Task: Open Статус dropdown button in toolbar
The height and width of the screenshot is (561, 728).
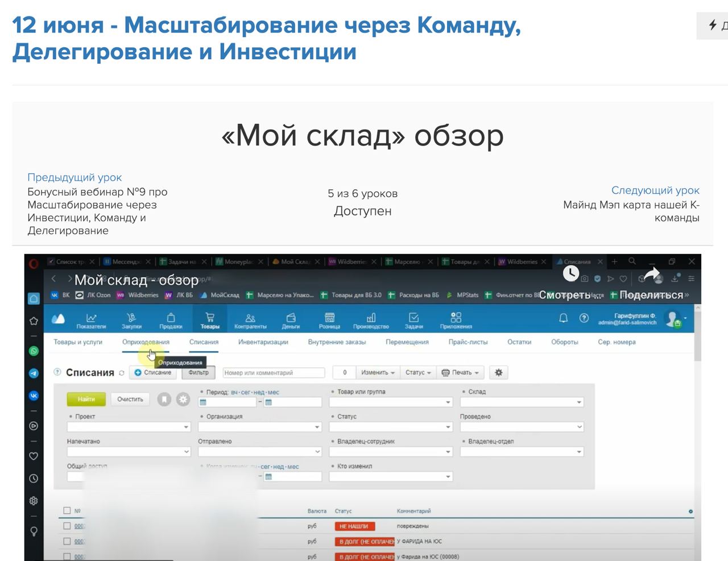Action: [x=418, y=373]
